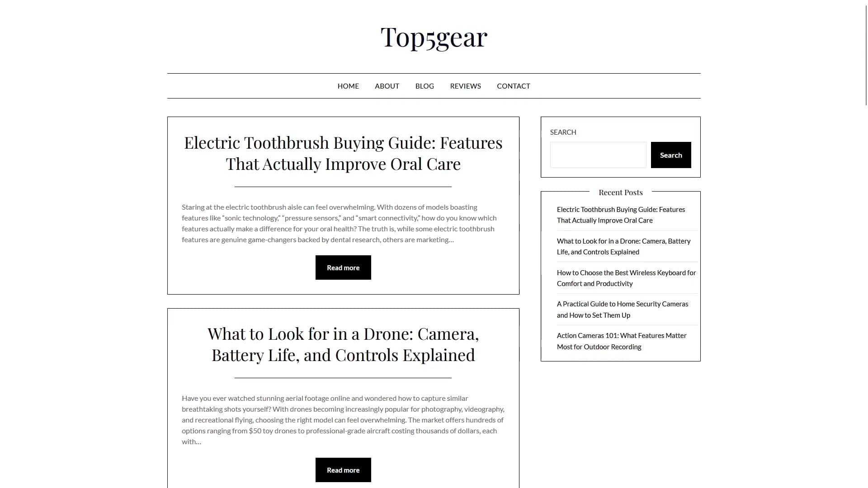Select Electric Toothbrush guide in Recent Posts

pos(621,215)
